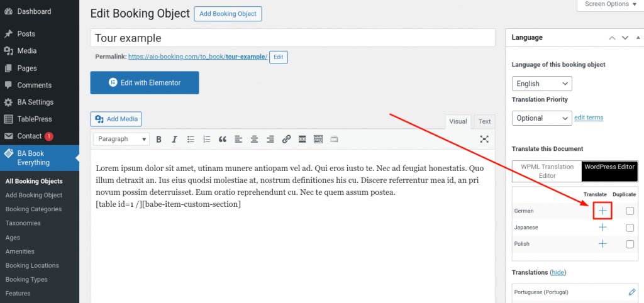Click the Tour example title field
644x303 pixels.
pos(292,38)
